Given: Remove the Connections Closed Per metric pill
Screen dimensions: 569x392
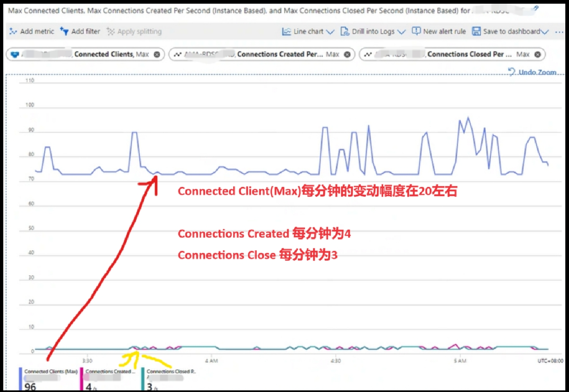Looking at the screenshot, I should pyautogui.click(x=537, y=54).
